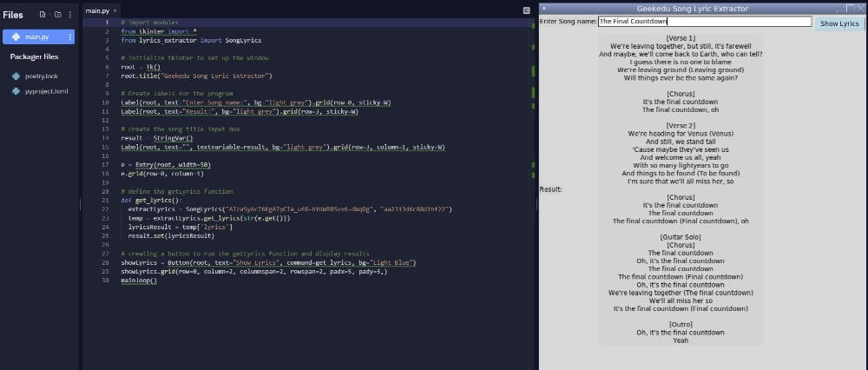Place cursor on lyrics_extractor import line
The width and height of the screenshot is (868, 370).
pyautogui.click(x=191, y=41)
